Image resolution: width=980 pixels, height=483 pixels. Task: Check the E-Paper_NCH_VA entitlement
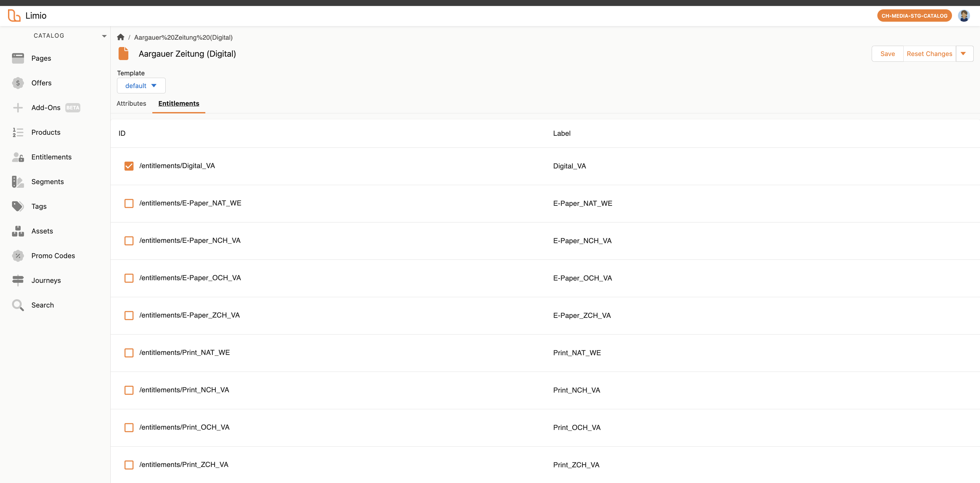point(129,240)
